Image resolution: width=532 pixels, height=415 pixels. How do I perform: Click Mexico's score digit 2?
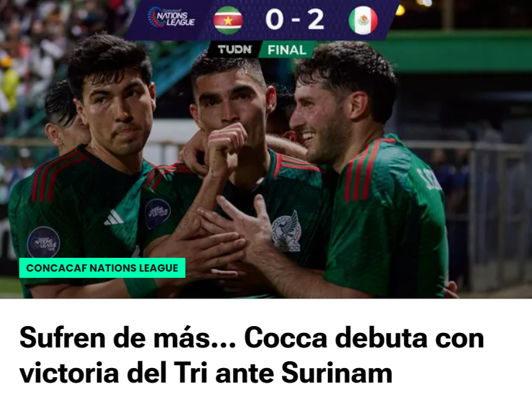pyautogui.click(x=316, y=20)
